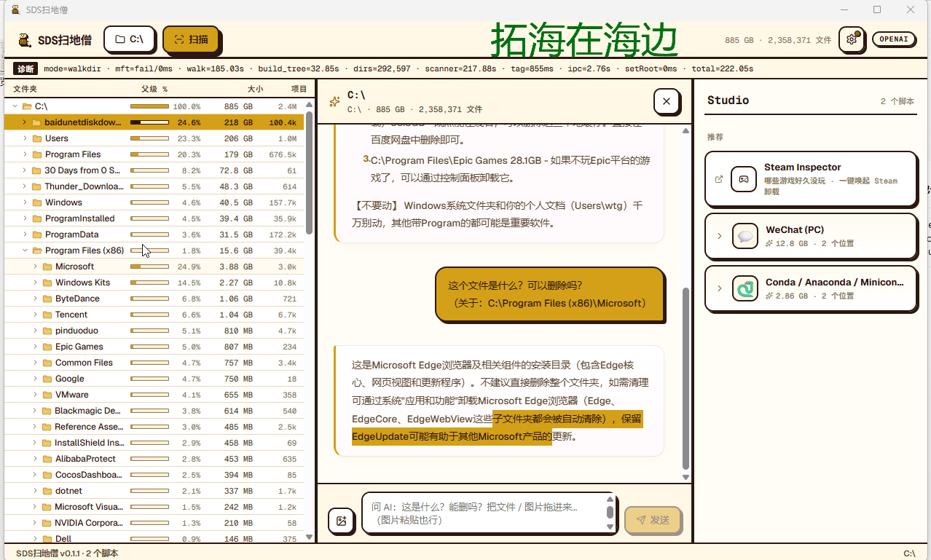The height and width of the screenshot is (560, 931).
Task: Click folder icon of NVIDIA Corporation row
Action: tap(48, 523)
